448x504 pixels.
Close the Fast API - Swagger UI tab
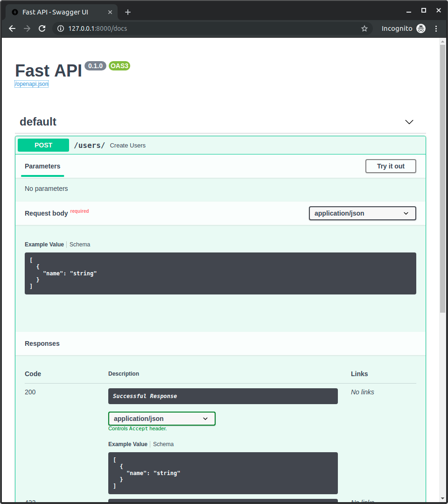[x=110, y=12]
